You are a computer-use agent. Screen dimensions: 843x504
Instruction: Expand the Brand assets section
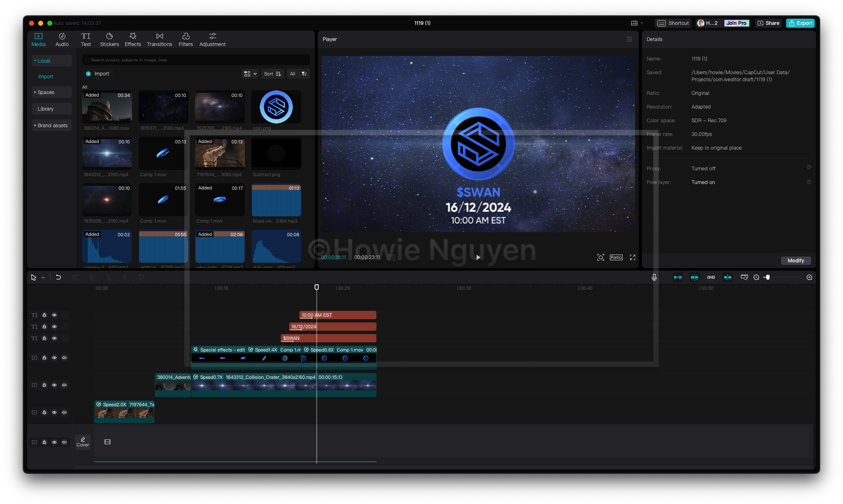tap(51, 126)
